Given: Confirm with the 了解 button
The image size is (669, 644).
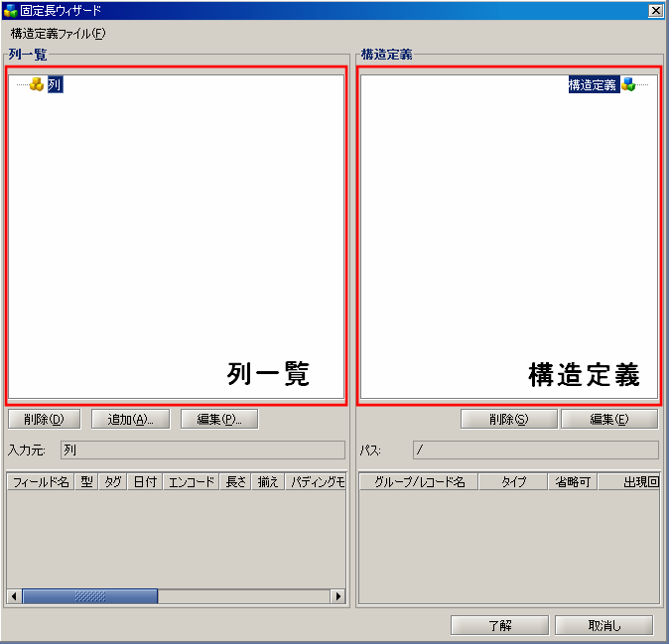Looking at the screenshot, I should 499,625.
